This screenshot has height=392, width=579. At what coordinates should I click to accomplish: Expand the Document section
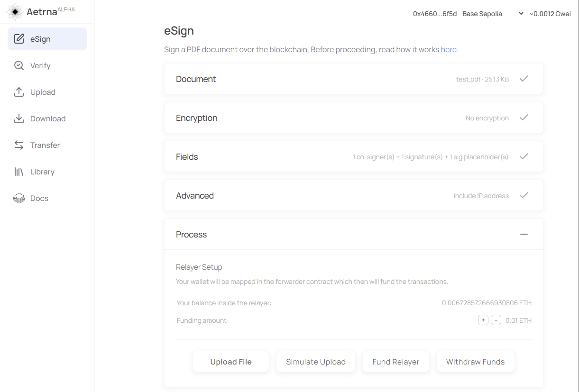pyautogui.click(x=524, y=79)
